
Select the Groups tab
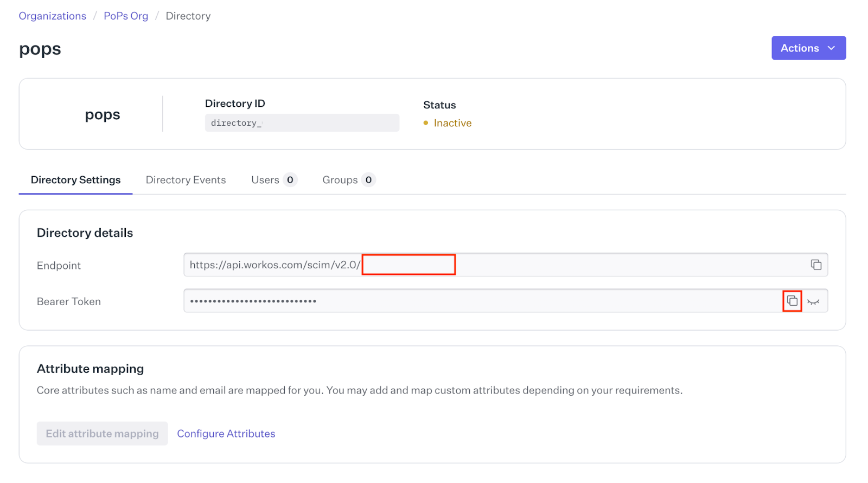pyautogui.click(x=340, y=180)
